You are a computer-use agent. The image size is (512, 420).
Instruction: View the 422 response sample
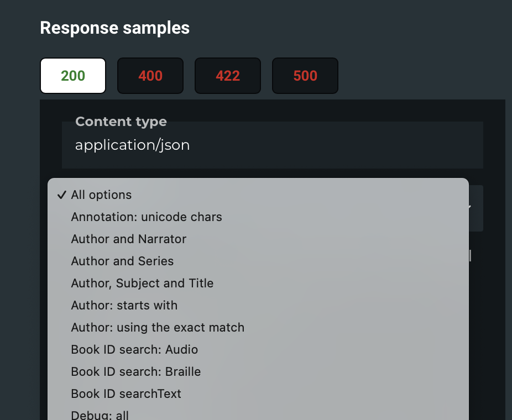click(227, 76)
